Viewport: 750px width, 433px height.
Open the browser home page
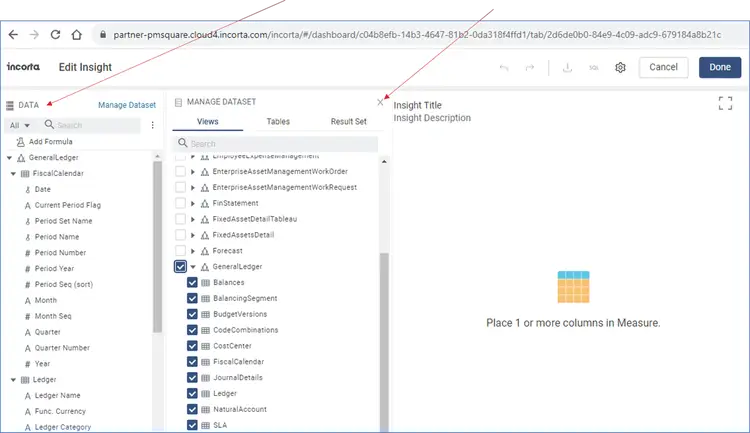coord(77,34)
